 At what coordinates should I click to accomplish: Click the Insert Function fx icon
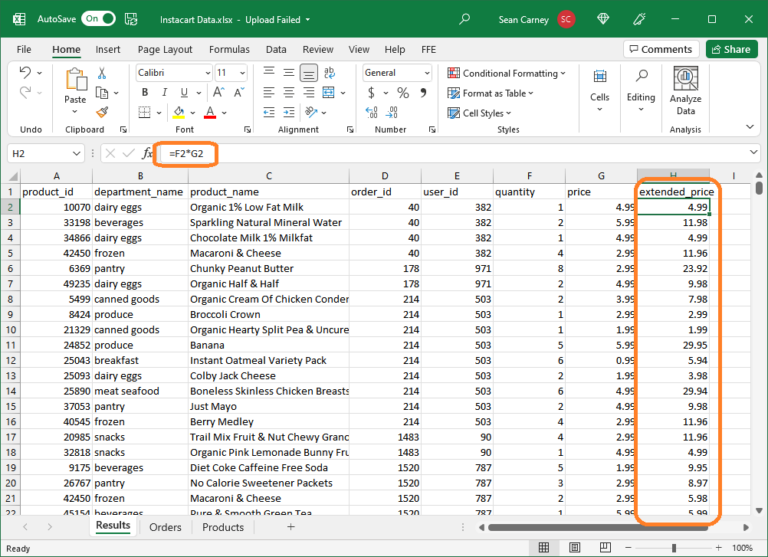(x=147, y=153)
